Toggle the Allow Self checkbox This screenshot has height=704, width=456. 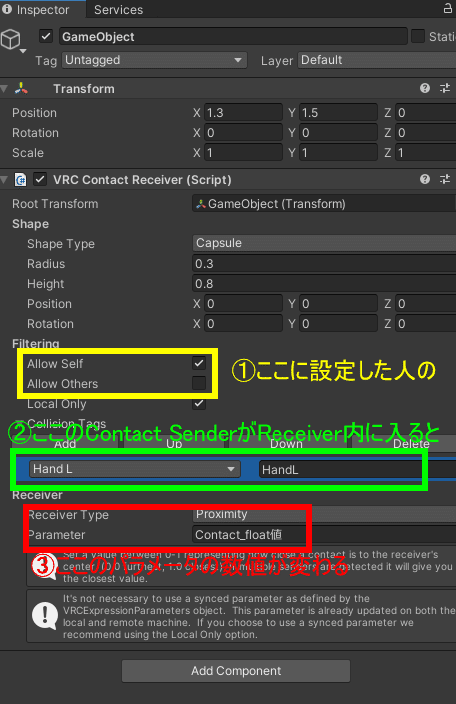[199, 363]
